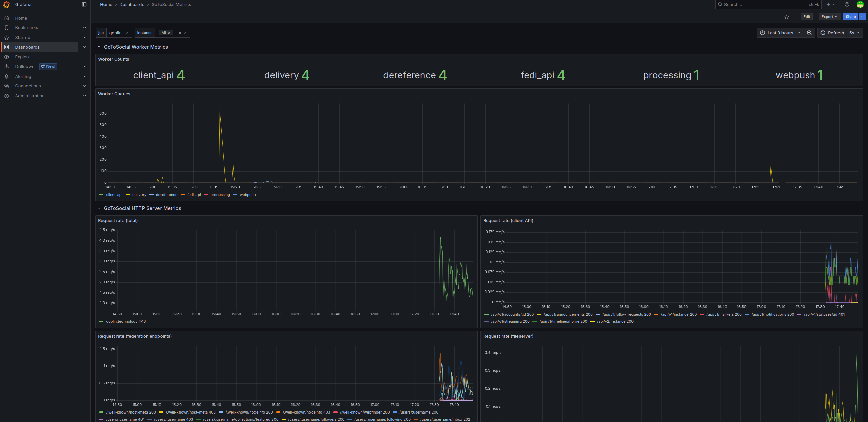The height and width of the screenshot is (422, 868).
Task: Open Explore in the sidebar
Action: click(23, 57)
